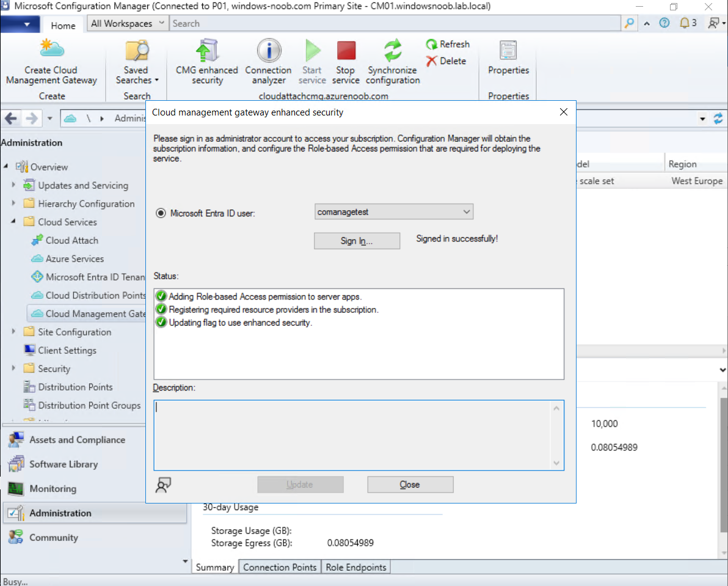728x586 pixels.
Task: Open the Administration workspace
Action: [95, 513]
